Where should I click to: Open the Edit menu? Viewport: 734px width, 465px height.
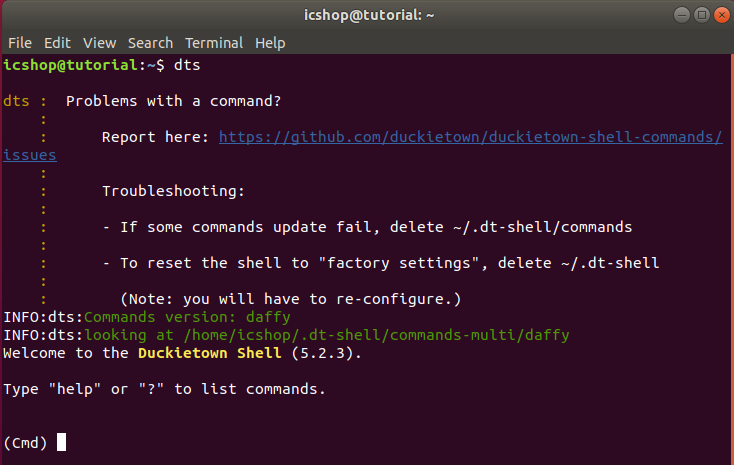(57, 43)
